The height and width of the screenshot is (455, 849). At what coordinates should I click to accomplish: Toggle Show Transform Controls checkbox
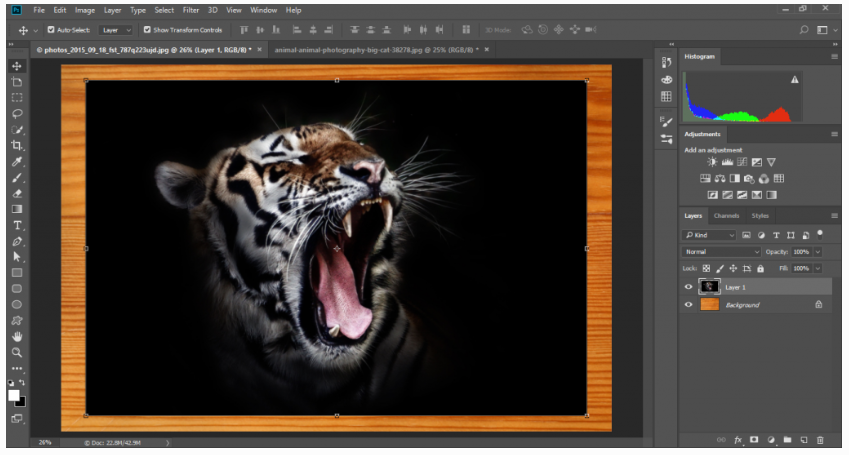coord(147,30)
